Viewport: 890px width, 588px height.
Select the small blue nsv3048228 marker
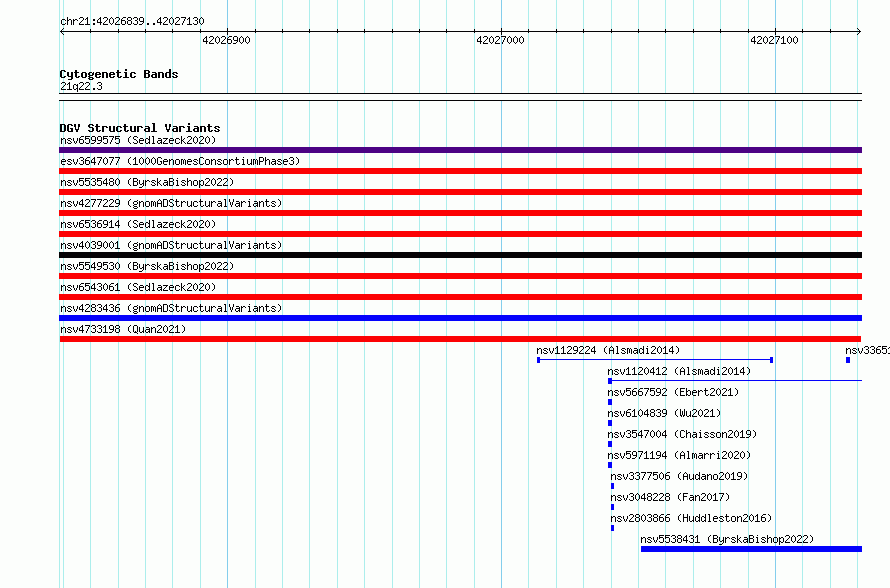coord(612,507)
